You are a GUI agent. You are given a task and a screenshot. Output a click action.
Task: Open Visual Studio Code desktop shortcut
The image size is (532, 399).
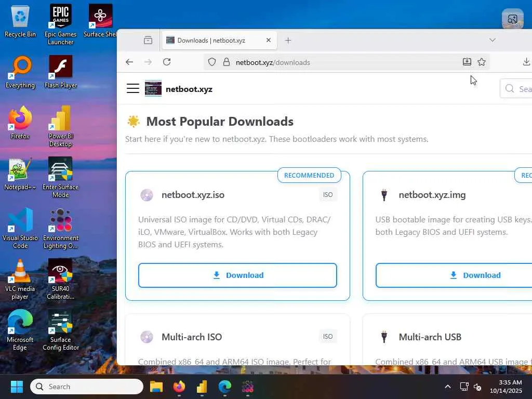point(20,228)
